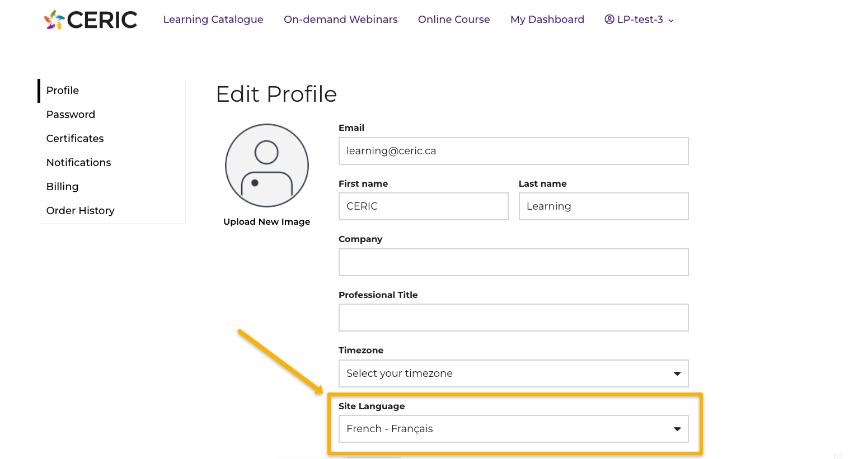Open the LP-test-3 user account menu
This screenshot has width=868, height=459.
(x=639, y=20)
